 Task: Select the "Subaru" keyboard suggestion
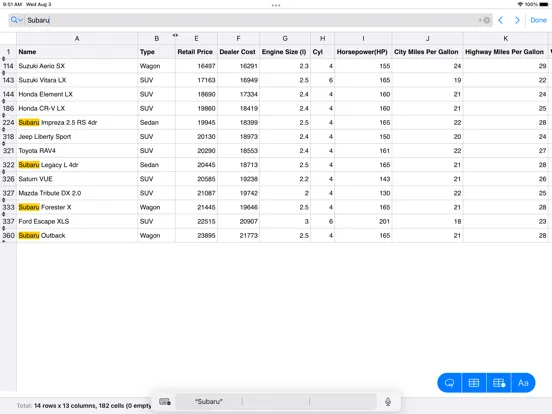[209, 402]
